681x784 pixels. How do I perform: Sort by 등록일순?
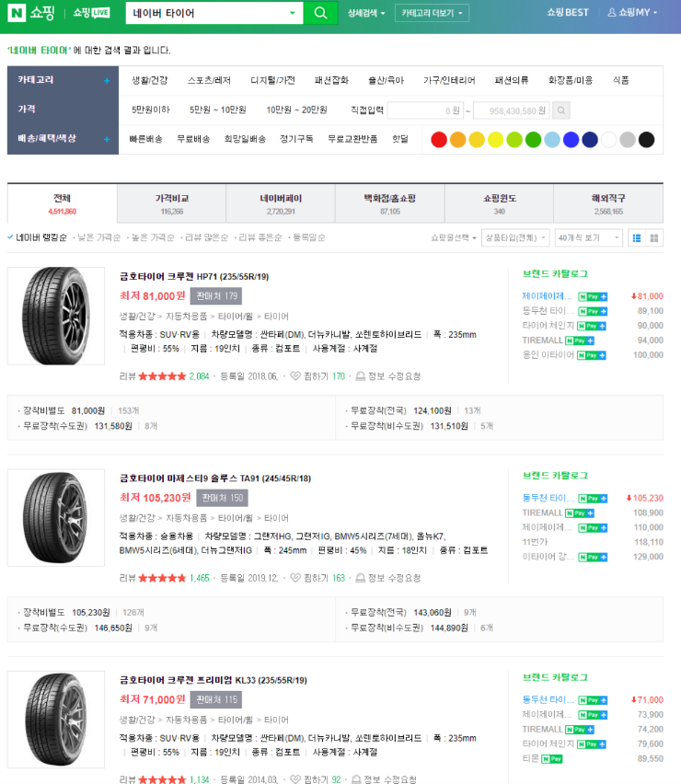[308, 237]
